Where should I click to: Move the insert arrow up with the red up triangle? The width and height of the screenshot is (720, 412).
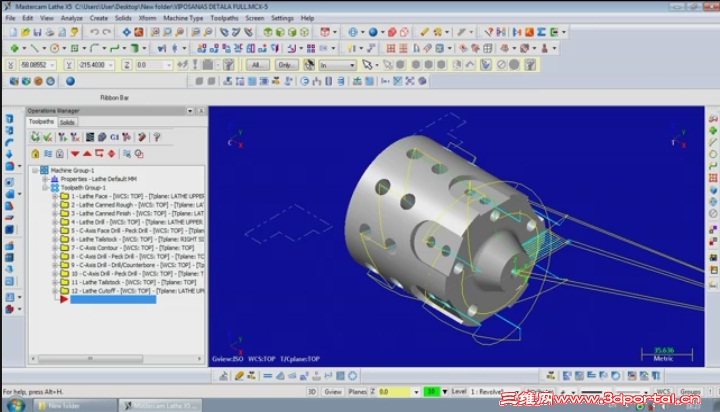coord(87,154)
